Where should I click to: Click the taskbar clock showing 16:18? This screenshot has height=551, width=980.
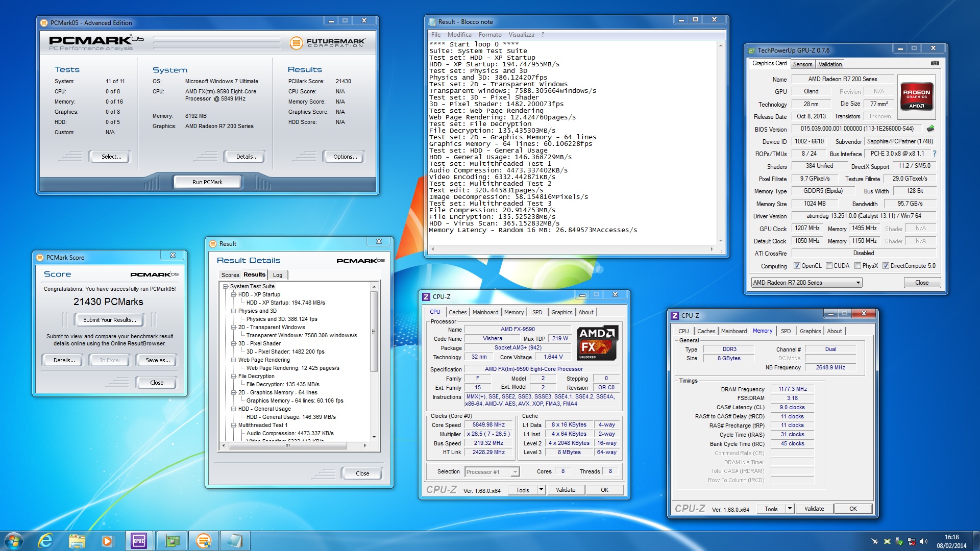click(951, 541)
